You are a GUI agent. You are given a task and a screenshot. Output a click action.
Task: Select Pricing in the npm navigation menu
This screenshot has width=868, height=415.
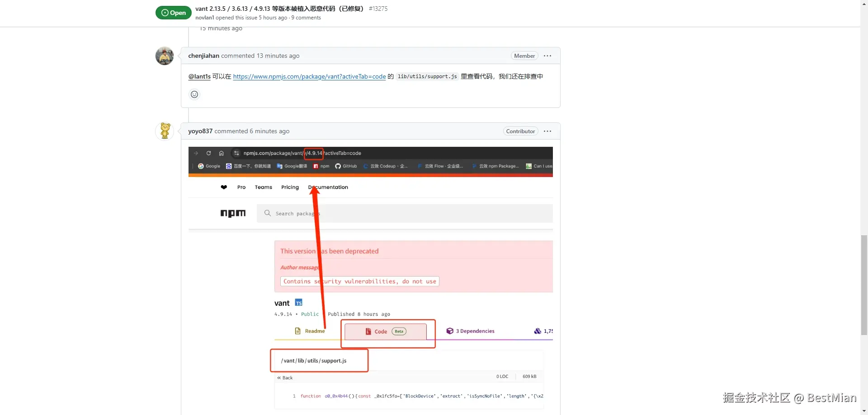(289, 187)
